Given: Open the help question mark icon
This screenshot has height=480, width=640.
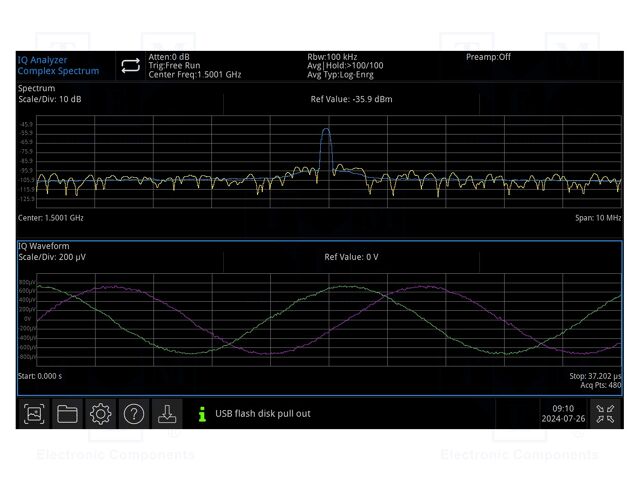Looking at the screenshot, I should pyautogui.click(x=133, y=413).
